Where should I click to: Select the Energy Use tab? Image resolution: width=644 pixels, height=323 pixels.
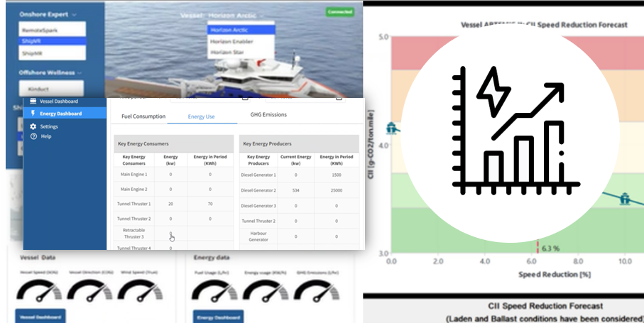tap(201, 116)
